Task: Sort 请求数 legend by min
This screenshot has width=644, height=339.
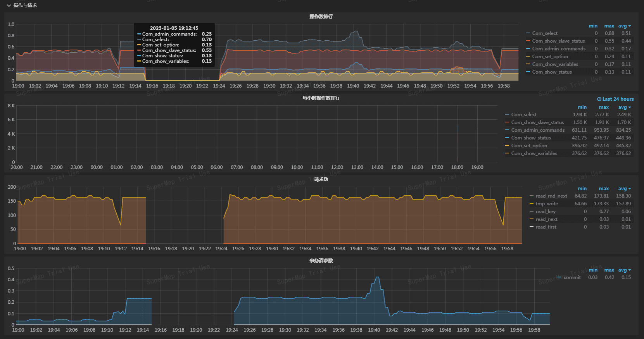Action: tap(582, 189)
